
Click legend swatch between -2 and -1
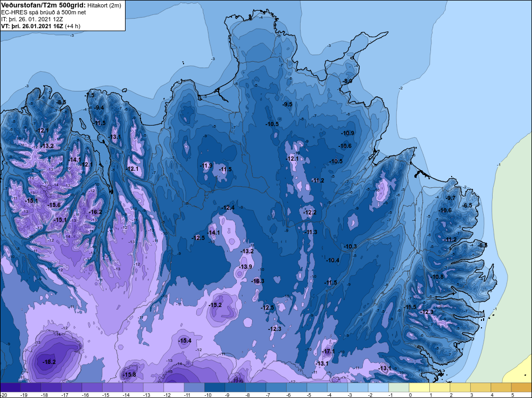tap(378, 387)
